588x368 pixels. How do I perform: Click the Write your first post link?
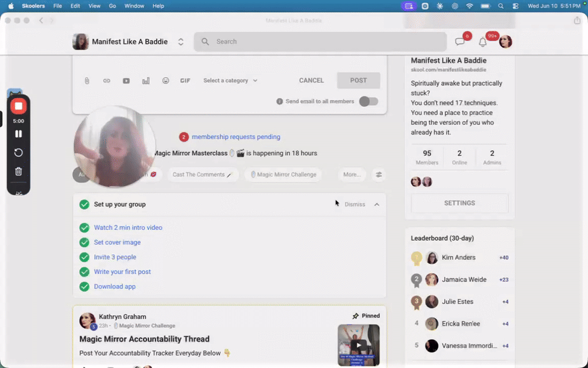click(x=122, y=272)
